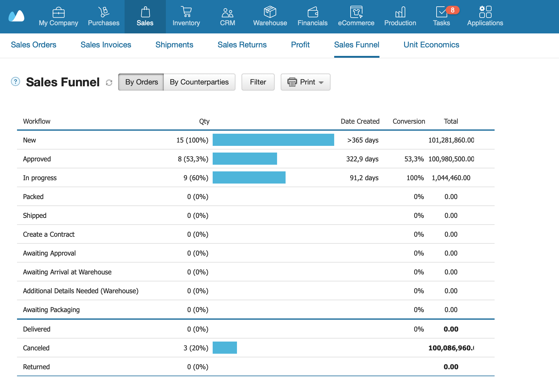Click the printer icon on Print button
The image size is (559, 392).
coord(292,82)
